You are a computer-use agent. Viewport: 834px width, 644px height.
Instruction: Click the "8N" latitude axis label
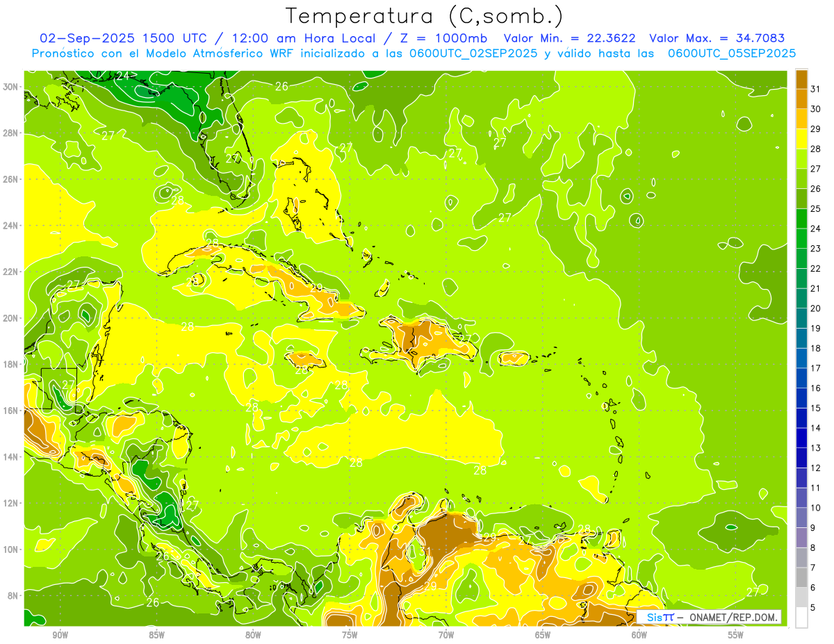pos(13,595)
